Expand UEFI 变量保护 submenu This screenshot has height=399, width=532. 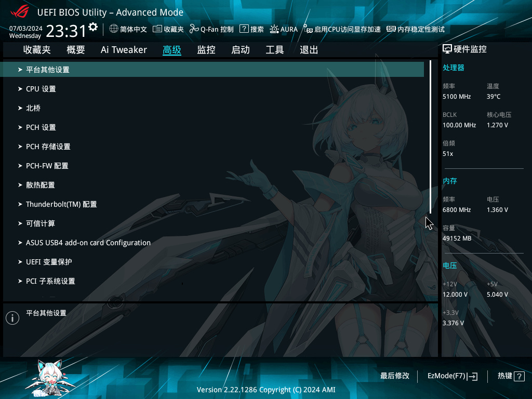click(212, 262)
